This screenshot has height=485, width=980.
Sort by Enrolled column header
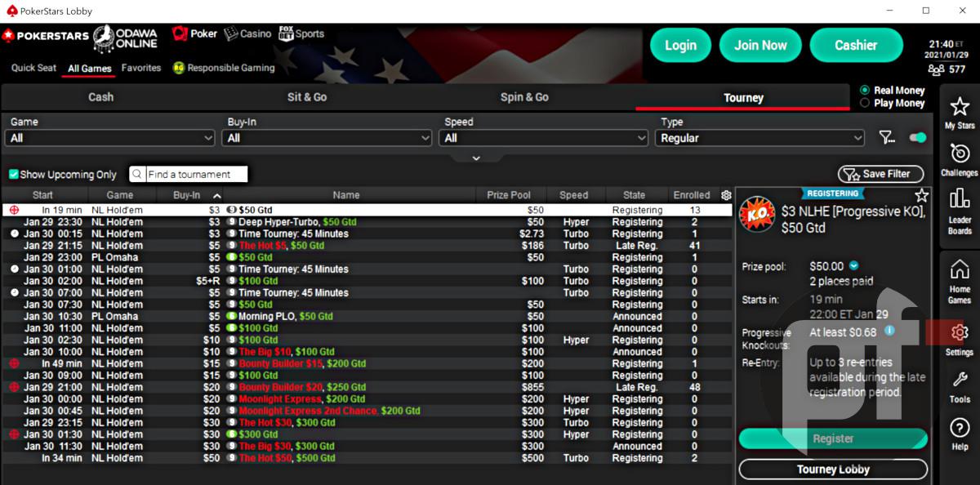(692, 195)
